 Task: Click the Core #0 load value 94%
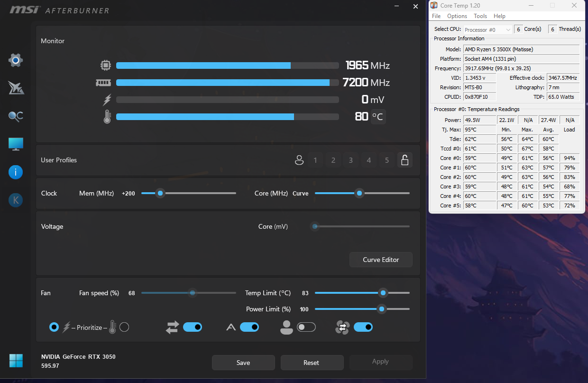tap(570, 158)
